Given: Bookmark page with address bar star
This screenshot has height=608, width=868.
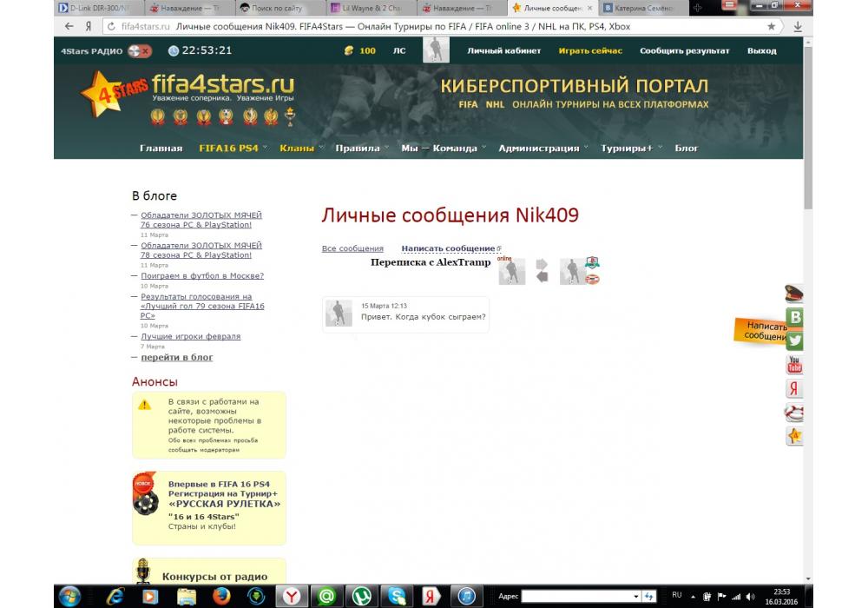Looking at the screenshot, I should 771,27.
